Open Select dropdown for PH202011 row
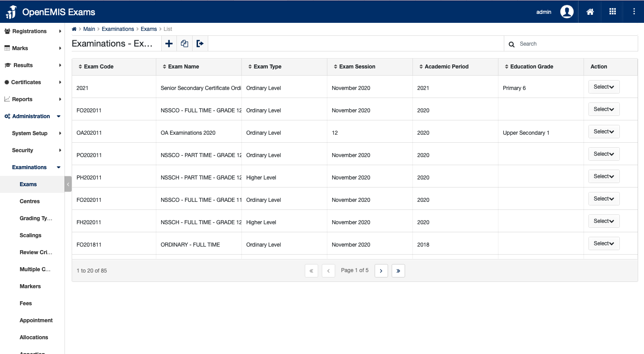Viewport: 644px width, 354px height. pos(604,176)
